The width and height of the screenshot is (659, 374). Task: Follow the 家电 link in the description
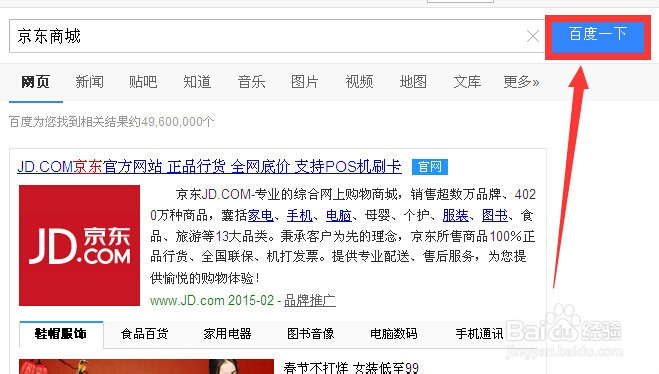[x=261, y=216]
